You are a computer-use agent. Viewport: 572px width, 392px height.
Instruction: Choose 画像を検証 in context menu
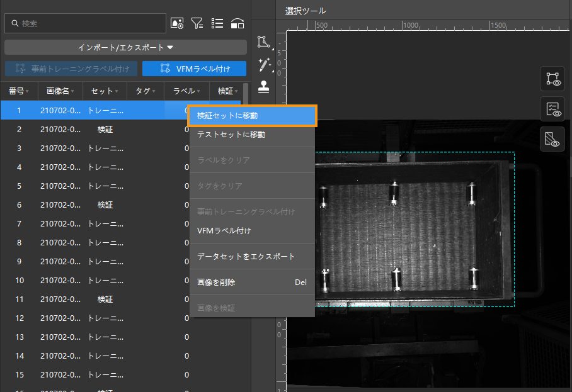coord(252,308)
